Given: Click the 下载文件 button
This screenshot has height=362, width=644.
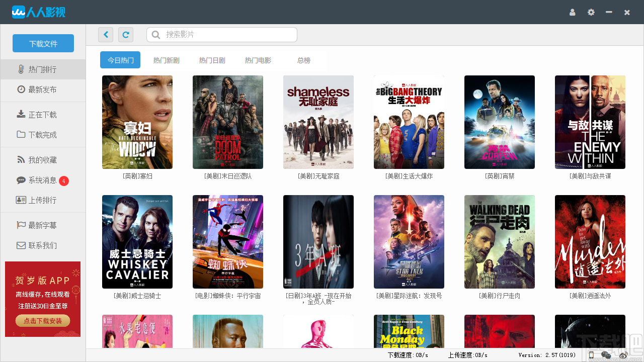Looking at the screenshot, I should pos(43,43).
